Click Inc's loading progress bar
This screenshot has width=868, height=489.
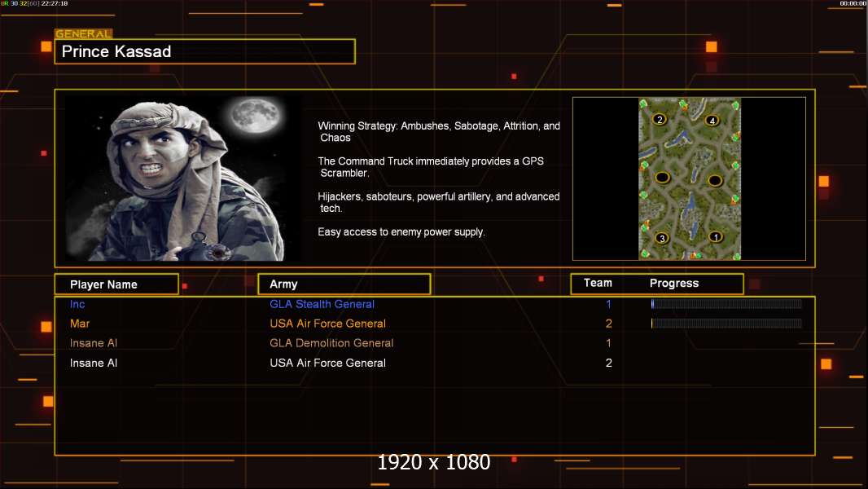(x=726, y=303)
